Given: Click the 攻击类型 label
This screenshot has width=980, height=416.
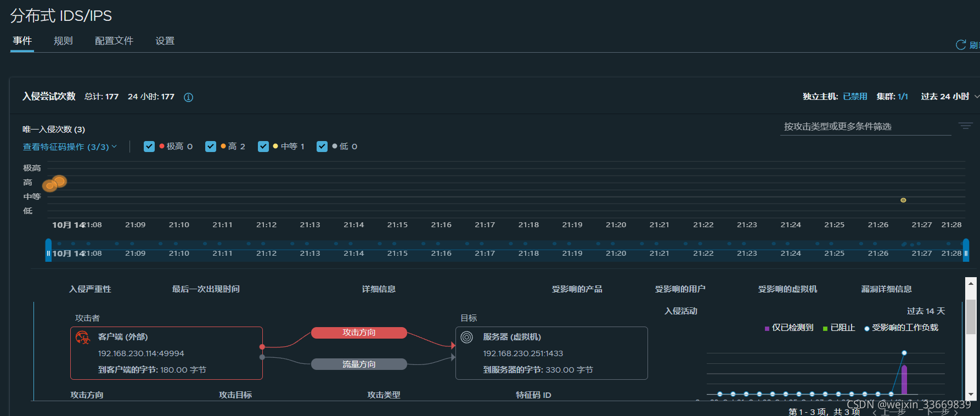Looking at the screenshot, I should 384,395.
